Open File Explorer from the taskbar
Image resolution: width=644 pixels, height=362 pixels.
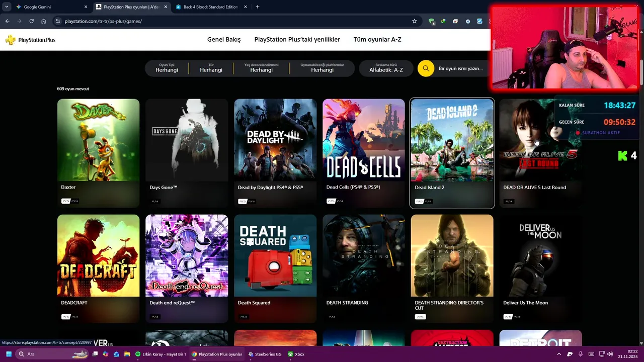tap(127, 354)
